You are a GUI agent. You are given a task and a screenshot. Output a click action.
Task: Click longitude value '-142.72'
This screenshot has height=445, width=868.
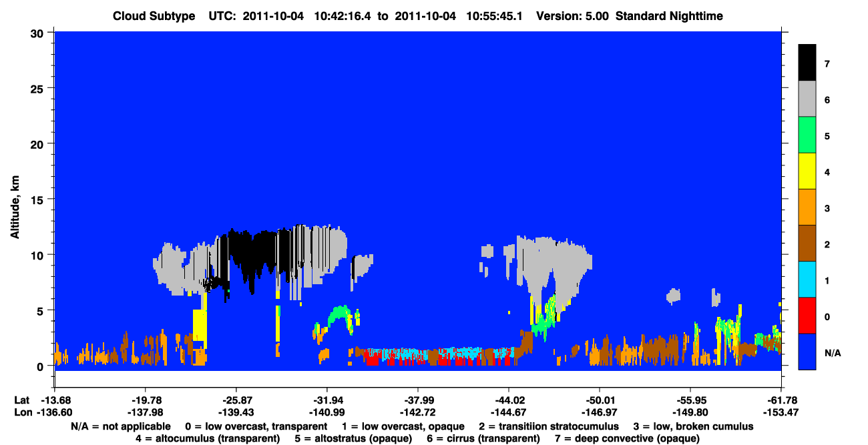418,412
